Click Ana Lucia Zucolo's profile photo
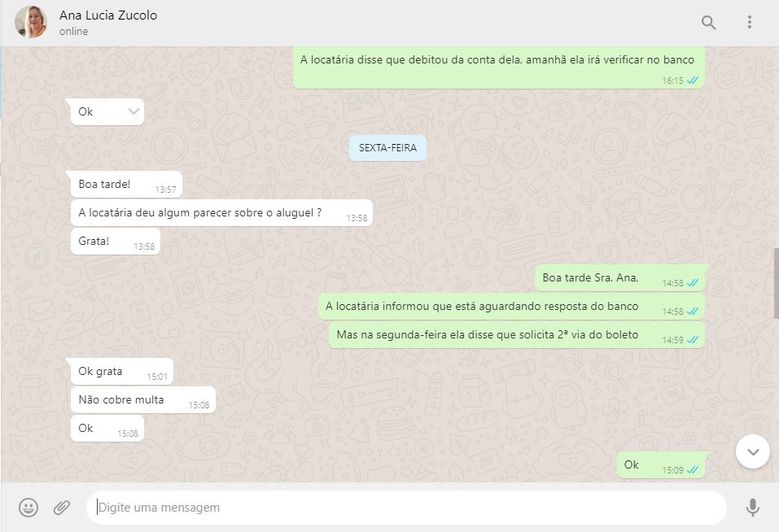Image resolution: width=779 pixels, height=532 pixels. (x=31, y=22)
